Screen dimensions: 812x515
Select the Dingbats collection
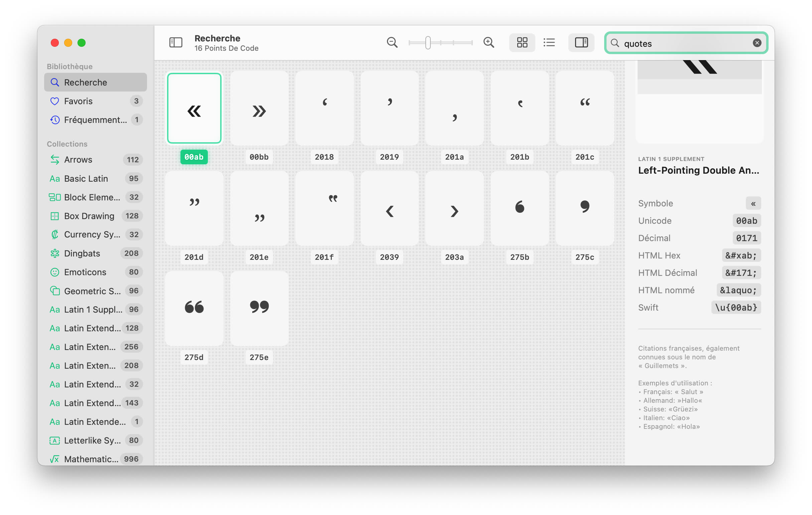pos(82,253)
